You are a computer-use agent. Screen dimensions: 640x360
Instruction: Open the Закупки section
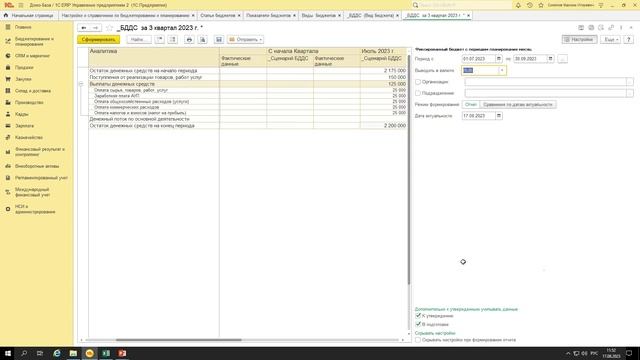pyautogui.click(x=23, y=79)
